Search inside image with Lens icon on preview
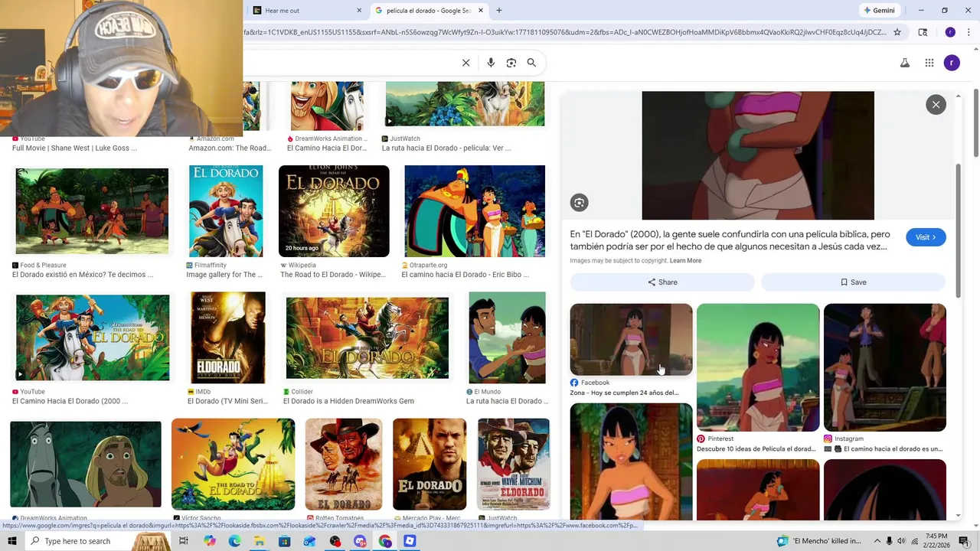Screen dimensions: 980x551 (579, 203)
